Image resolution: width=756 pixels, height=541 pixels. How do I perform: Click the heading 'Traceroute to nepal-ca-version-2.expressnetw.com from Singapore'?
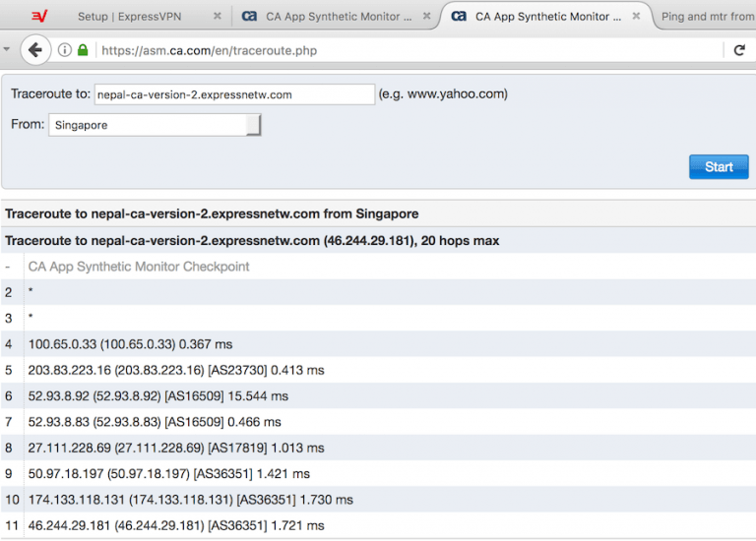point(212,213)
